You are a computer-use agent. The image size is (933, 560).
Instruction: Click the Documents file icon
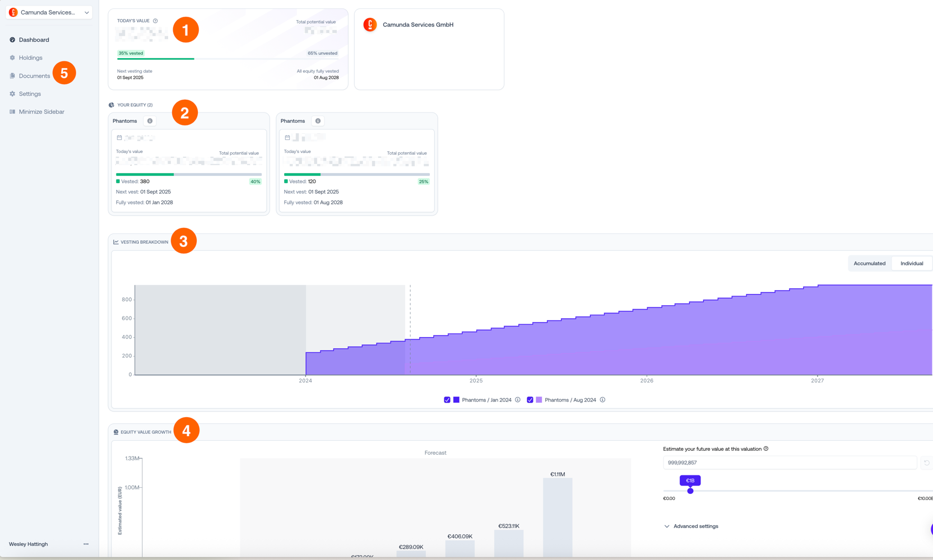[12, 76]
